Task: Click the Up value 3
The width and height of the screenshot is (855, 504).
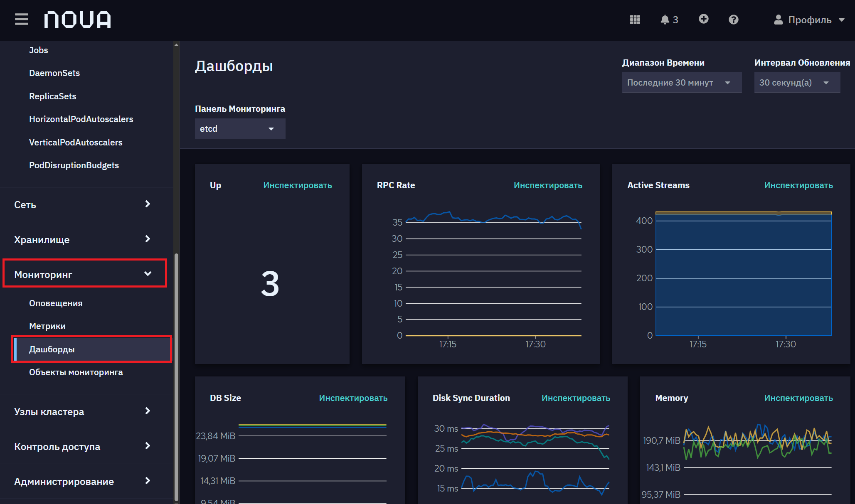Action: pos(270,284)
